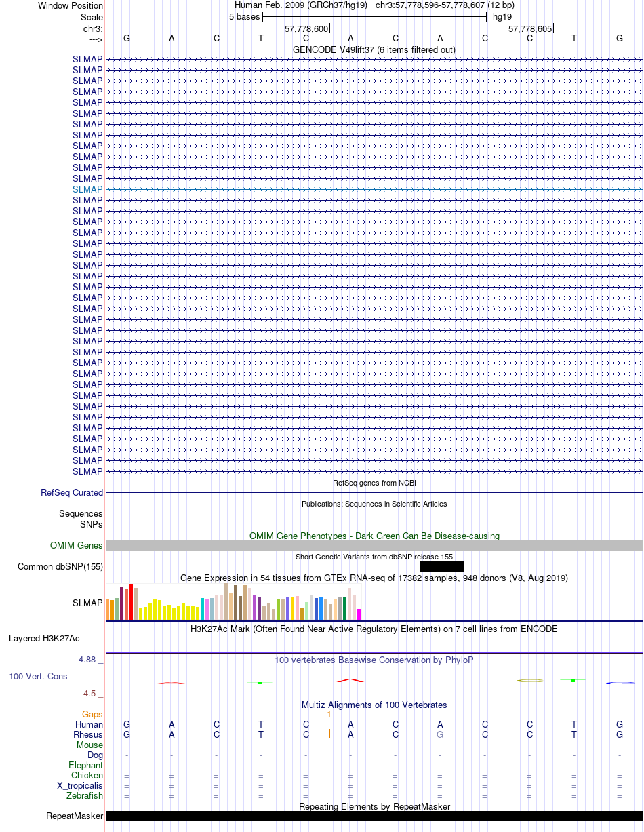Select the light-blue highlighted SLMAP transcript label
The width and height of the screenshot is (644, 832).
87,189
